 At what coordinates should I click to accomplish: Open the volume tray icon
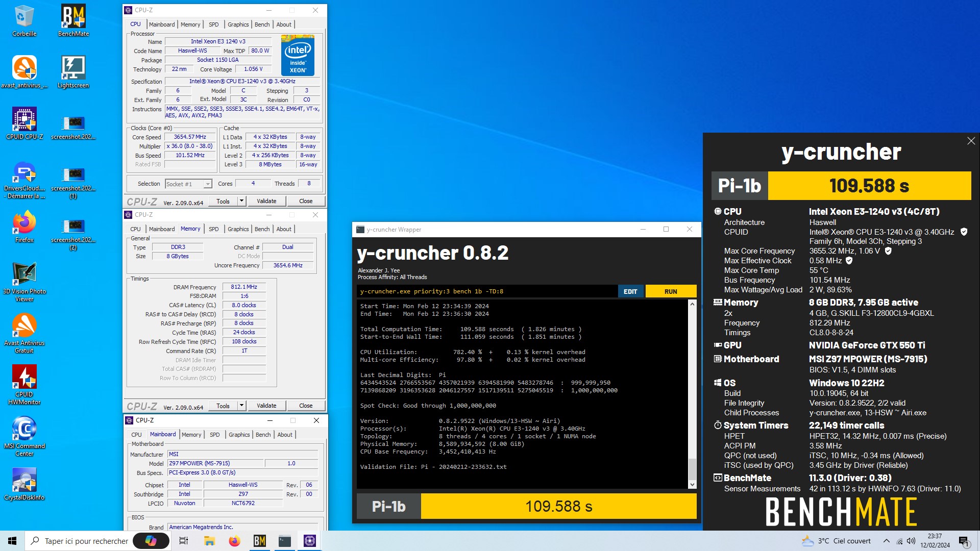pyautogui.click(x=911, y=541)
